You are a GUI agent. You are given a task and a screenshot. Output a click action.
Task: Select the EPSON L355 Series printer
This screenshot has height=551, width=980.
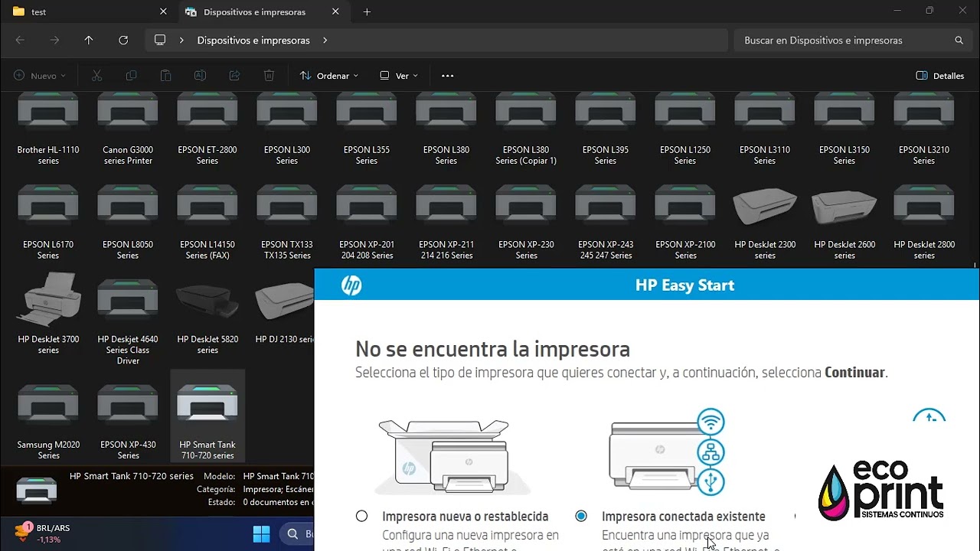point(367,129)
